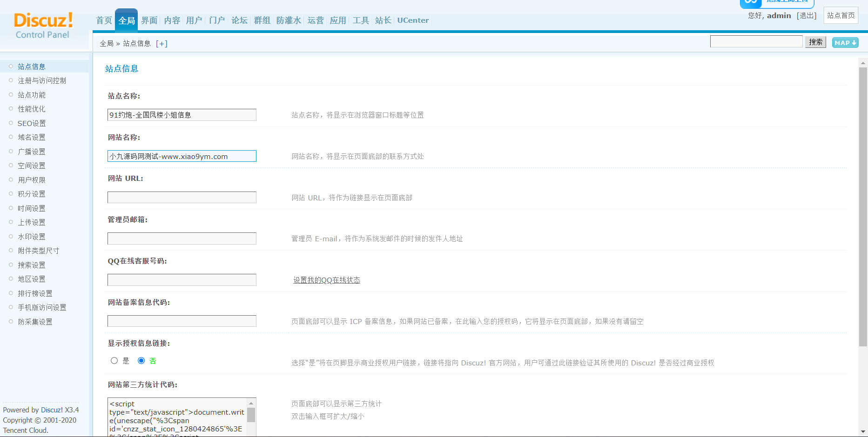The width and height of the screenshot is (868, 437).
Task: Select 上传设置 in the sidebar
Action: pyautogui.click(x=32, y=222)
